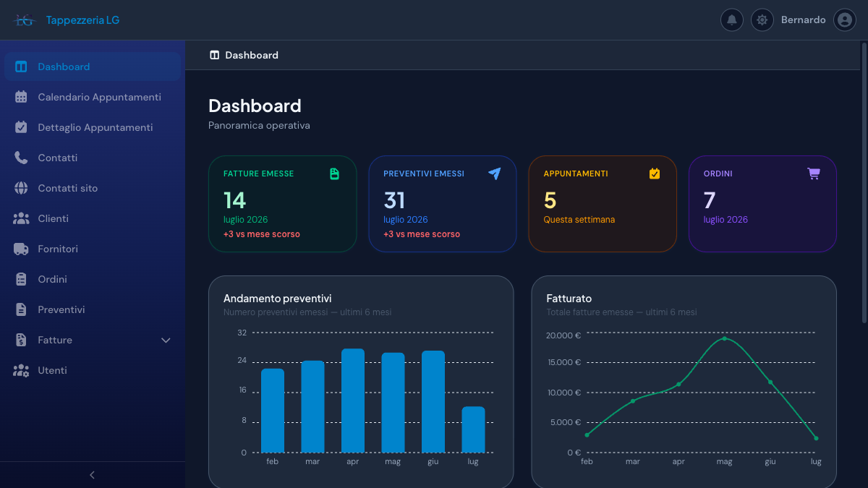Click the Fatture invoice icon
Image resolution: width=868 pixels, height=488 pixels.
[21, 340]
